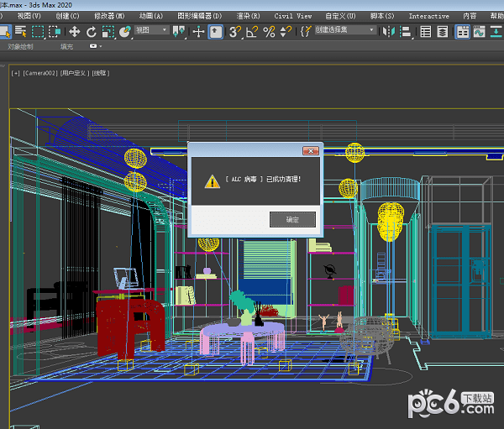
Task: Click the 确定 button in dialog
Action: [291, 219]
